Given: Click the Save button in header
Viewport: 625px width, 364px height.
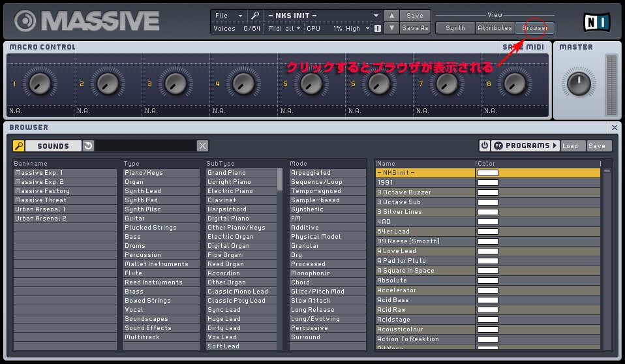Looking at the screenshot, I should (x=415, y=16).
